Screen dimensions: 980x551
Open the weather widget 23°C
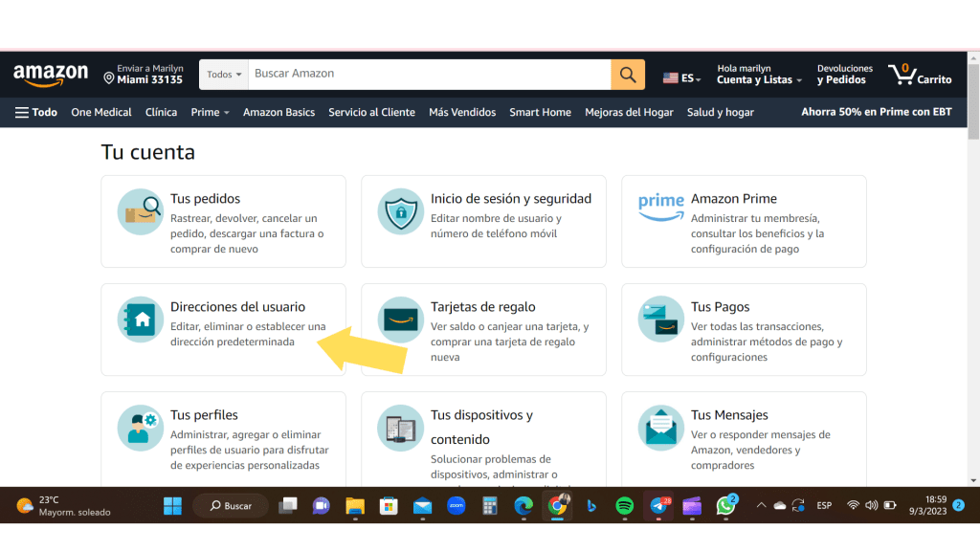[64, 505]
